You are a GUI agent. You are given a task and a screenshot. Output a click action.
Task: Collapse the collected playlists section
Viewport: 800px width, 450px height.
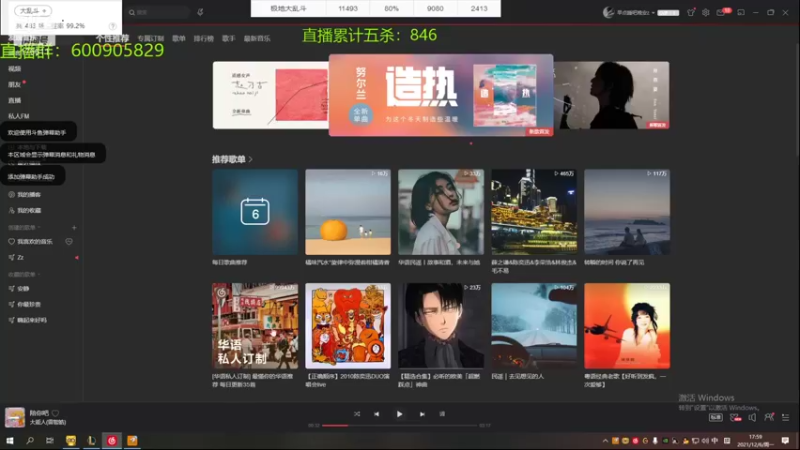(x=24, y=274)
